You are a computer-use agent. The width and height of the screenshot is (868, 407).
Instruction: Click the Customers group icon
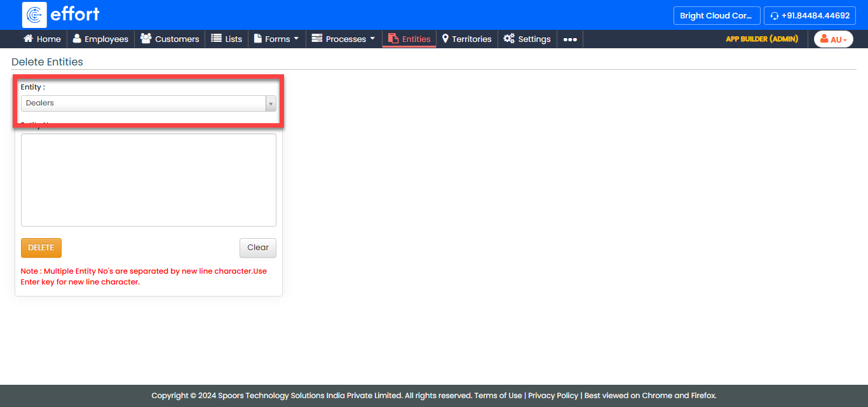tap(146, 39)
